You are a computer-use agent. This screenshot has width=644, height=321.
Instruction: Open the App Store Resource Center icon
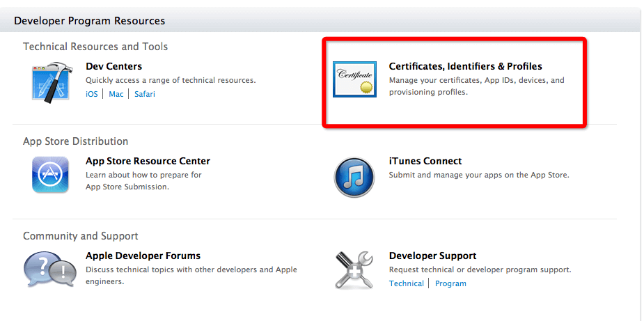click(x=50, y=174)
